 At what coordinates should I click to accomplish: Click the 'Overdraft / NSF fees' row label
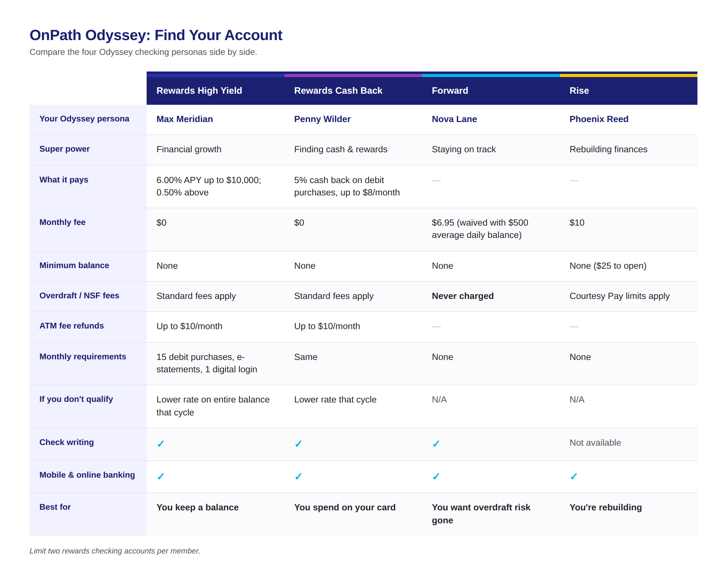click(x=79, y=295)
